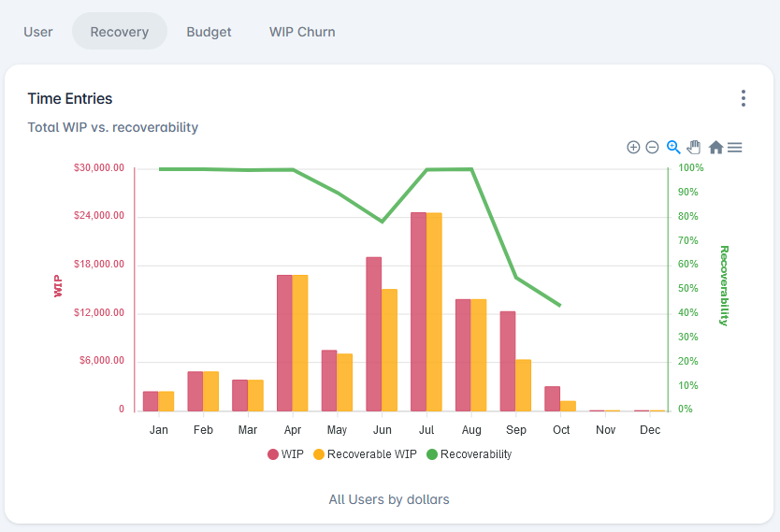The image size is (780, 532).
Task: Switch to the User tab
Action: tap(38, 32)
